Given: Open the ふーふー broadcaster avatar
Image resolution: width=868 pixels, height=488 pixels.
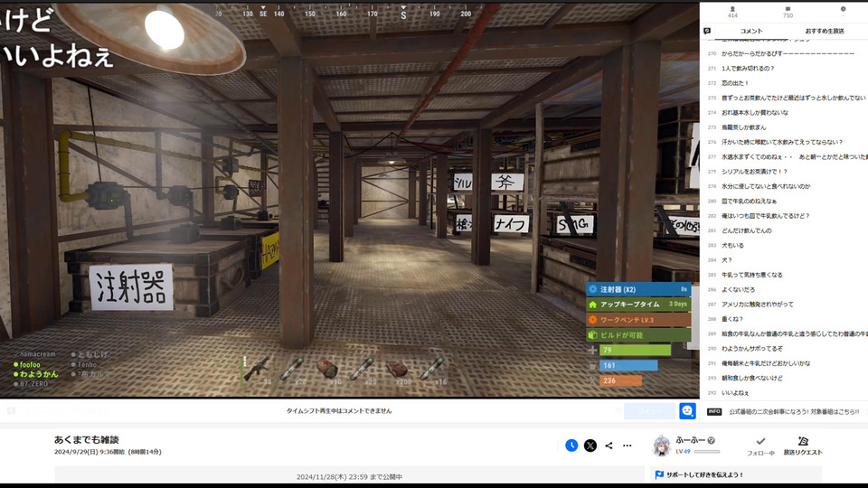Looking at the screenshot, I should click(x=662, y=446).
